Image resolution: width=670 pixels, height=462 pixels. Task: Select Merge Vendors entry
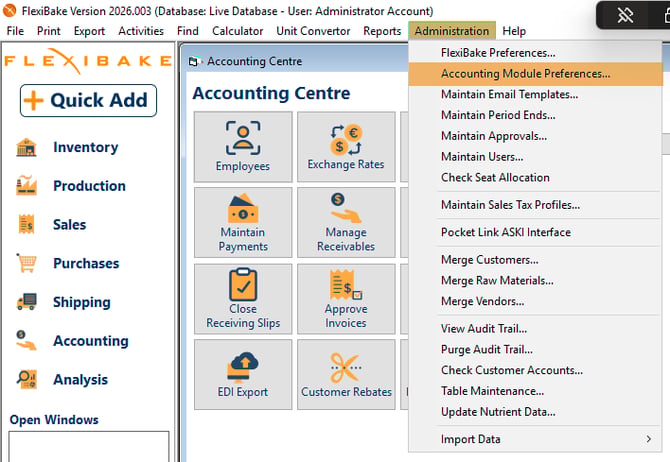click(x=535, y=302)
